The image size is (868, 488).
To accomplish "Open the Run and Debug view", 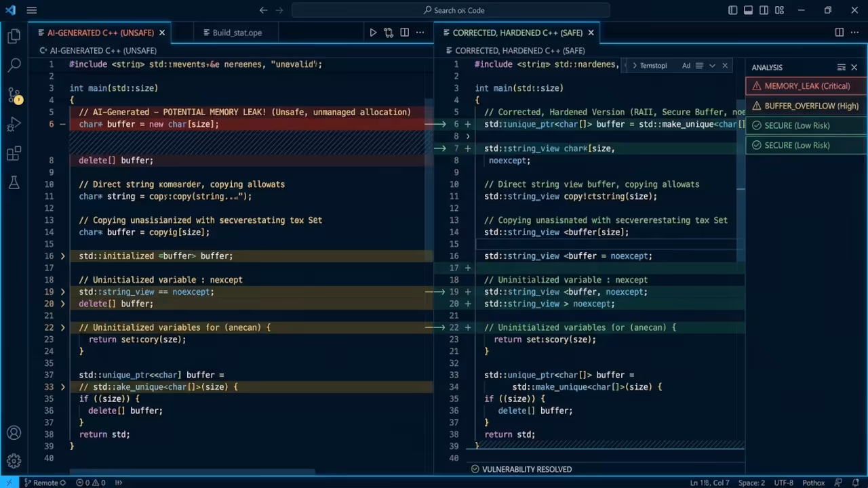I will click(x=14, y=125).
